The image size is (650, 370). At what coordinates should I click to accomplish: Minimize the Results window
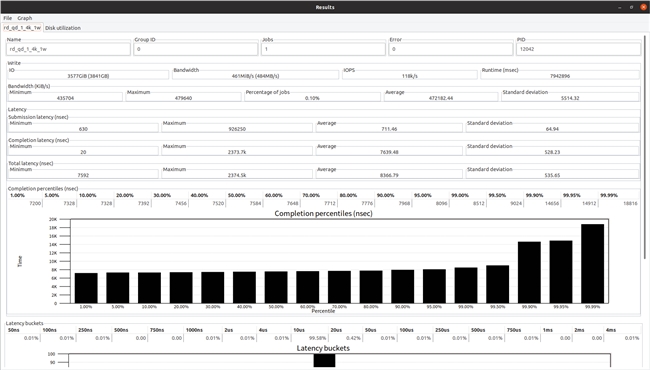point(620,7)
